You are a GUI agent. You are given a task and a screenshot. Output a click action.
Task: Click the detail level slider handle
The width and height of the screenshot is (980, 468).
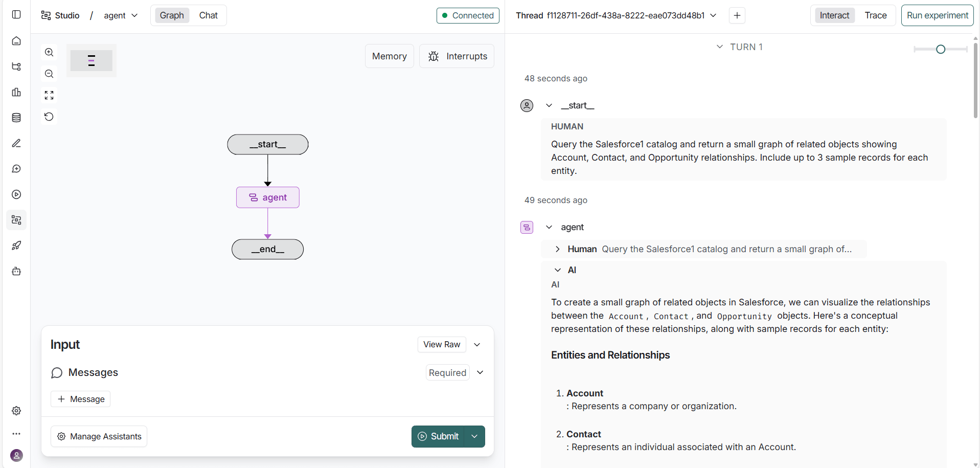[940, 49]
